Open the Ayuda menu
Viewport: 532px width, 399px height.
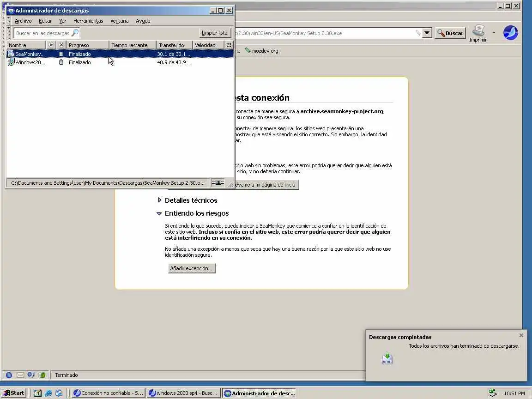143,21
